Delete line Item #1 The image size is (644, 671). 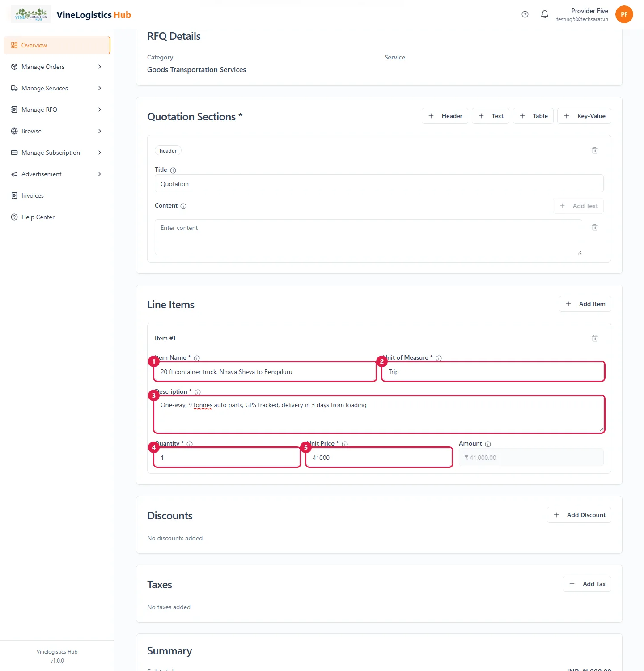pos(595,338)
